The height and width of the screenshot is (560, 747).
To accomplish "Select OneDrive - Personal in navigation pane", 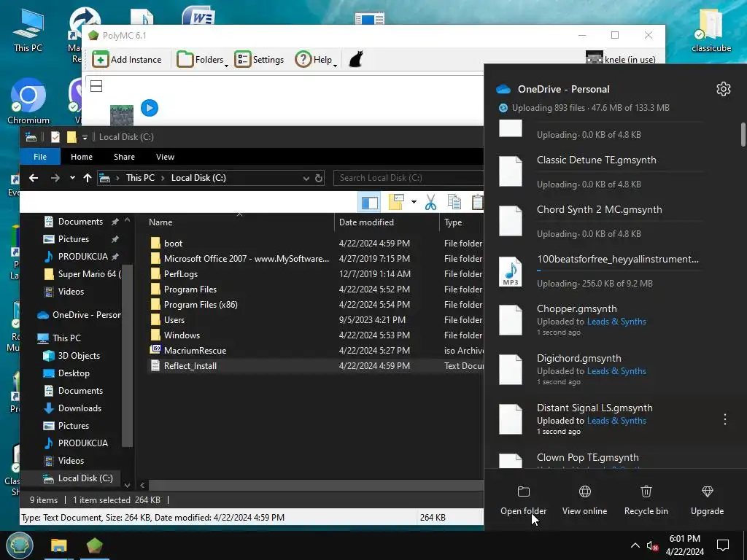I will (79, 315).
